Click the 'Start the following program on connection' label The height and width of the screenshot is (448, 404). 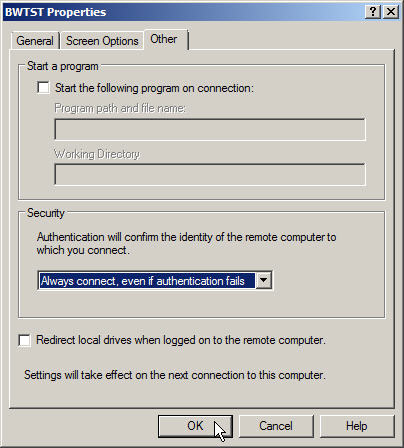[x=154, y=88]
